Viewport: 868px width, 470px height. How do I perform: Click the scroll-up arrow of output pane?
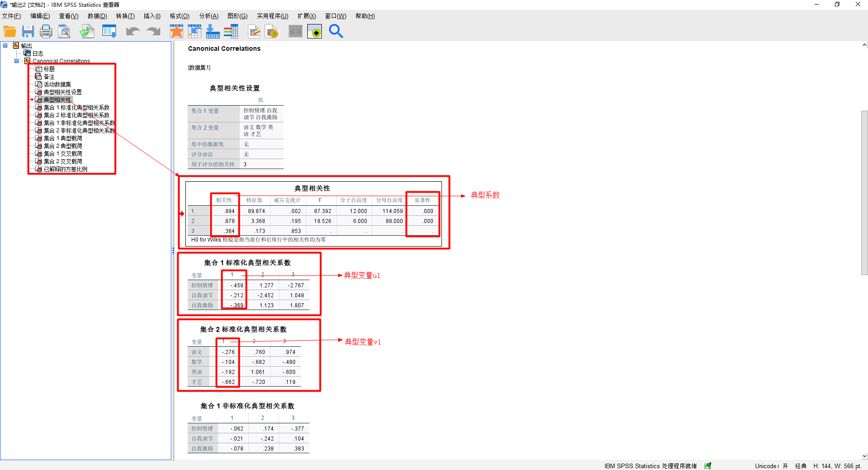pyautogui.click(x=864, y=45)
